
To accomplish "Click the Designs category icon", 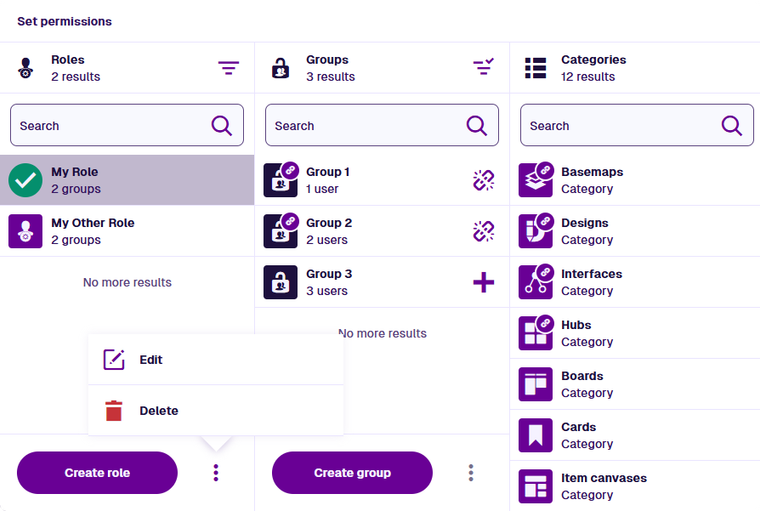I will tap(536, 231).
